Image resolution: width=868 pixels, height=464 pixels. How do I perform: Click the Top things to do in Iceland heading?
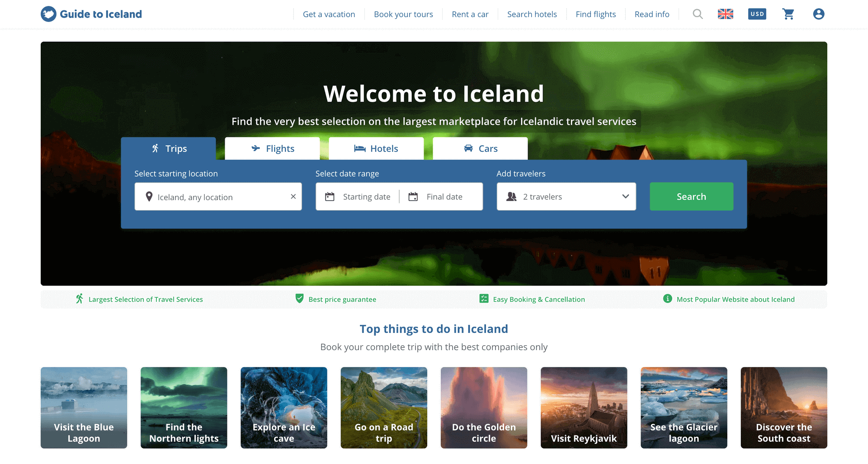434,329
